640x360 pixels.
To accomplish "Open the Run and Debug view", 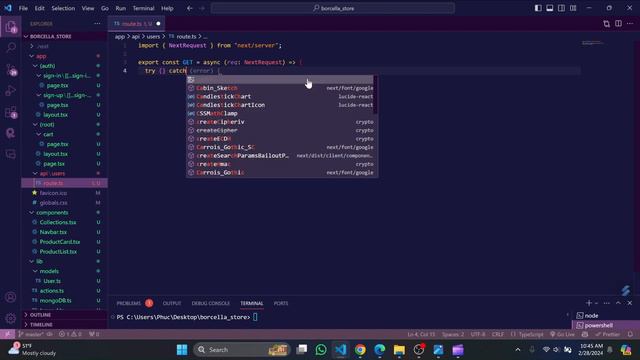I will (x=11, y=91).
